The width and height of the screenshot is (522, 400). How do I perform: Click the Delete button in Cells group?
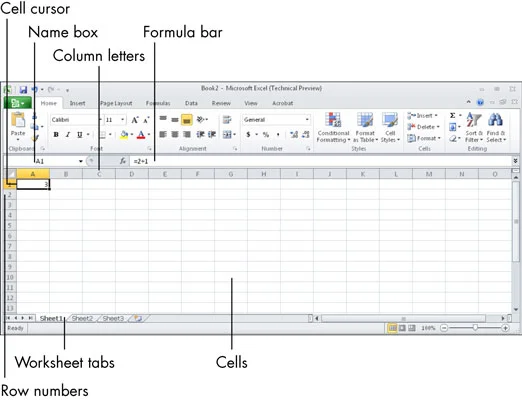click(423, 127)
